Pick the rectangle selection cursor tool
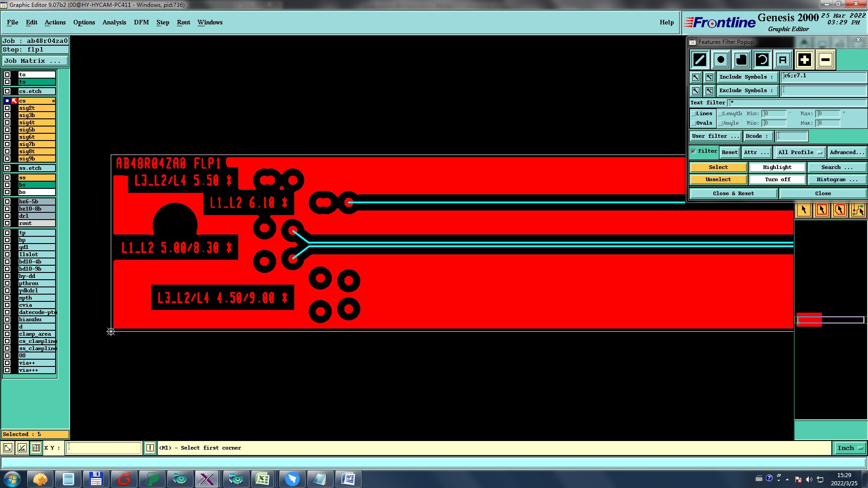Screen dimensions: 868x488 822,210
